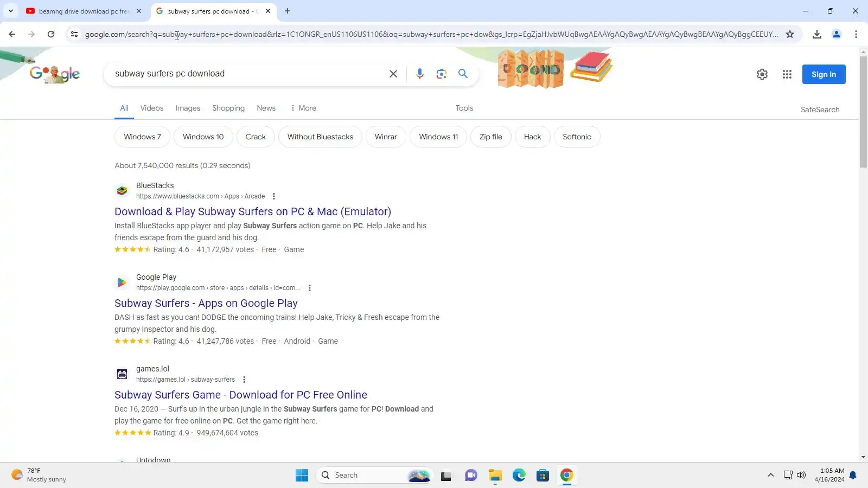
Task: Open Microsoft Store from the taskbar
Action: click(543, 476)
